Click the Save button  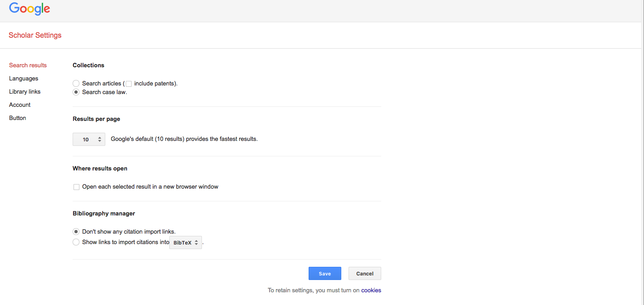pos(324,273)
